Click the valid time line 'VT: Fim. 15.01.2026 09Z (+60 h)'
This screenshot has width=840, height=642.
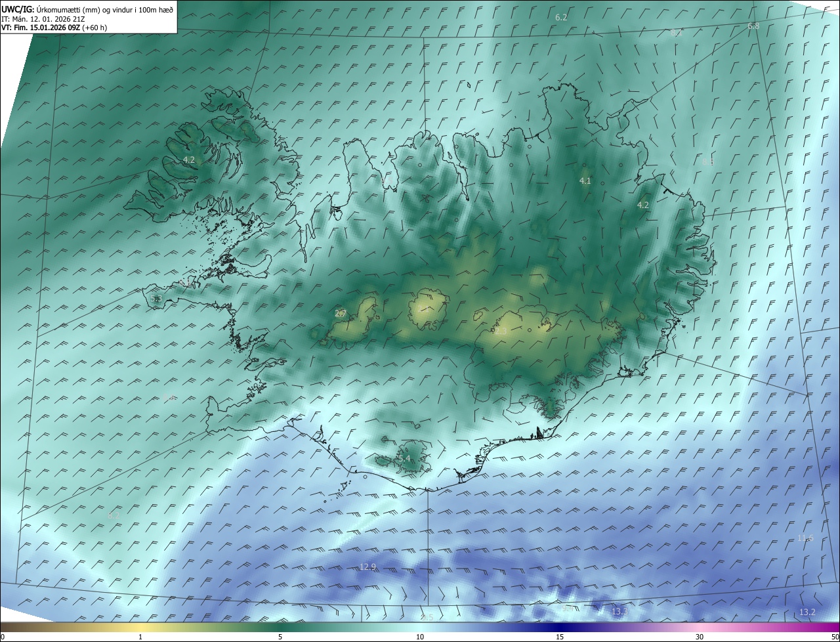point(54,28)
